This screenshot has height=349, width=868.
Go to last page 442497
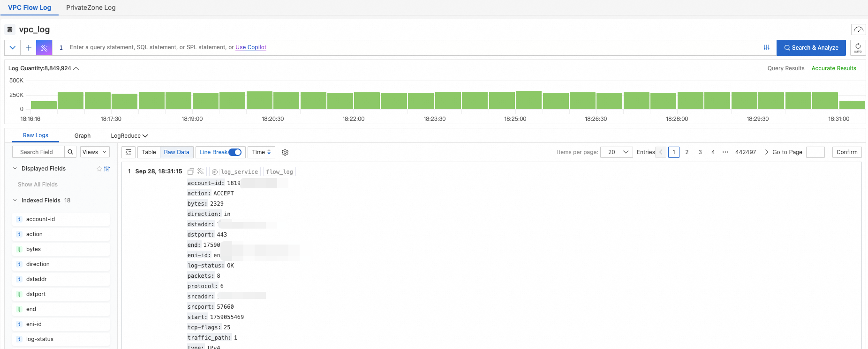[746, 152]
